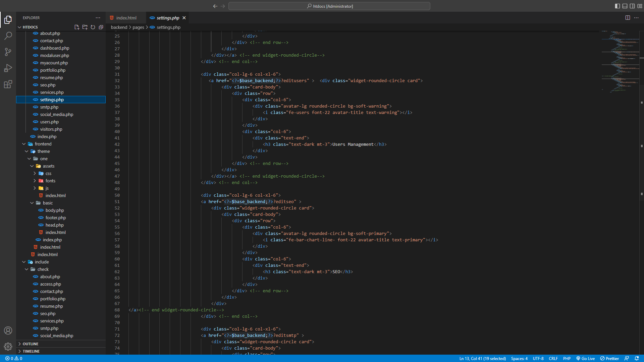Click the htdocs command center search box
The width and height of the screenshot is (644, 362).
[329, 6]
